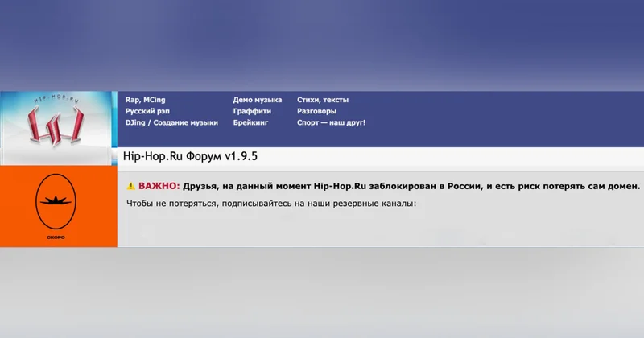Click the yellow warning icon before ВАЖНО
This screenshot has width=644, height=338.
[130, 186]
